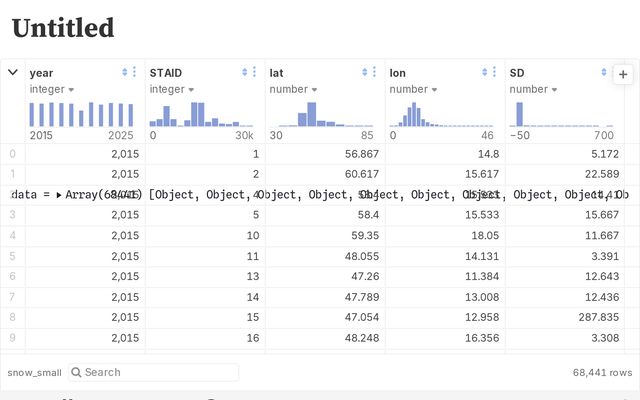The image size is (640, 400).
Task: Add a new column with plus button
Action: tap(623, 75)
